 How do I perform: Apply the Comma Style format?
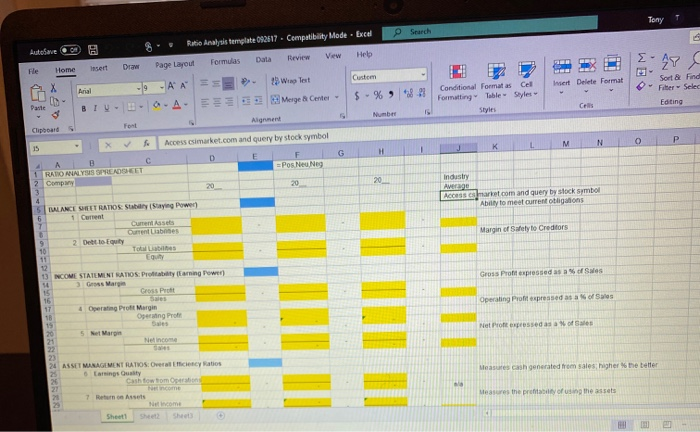click(x=392, y=94)
